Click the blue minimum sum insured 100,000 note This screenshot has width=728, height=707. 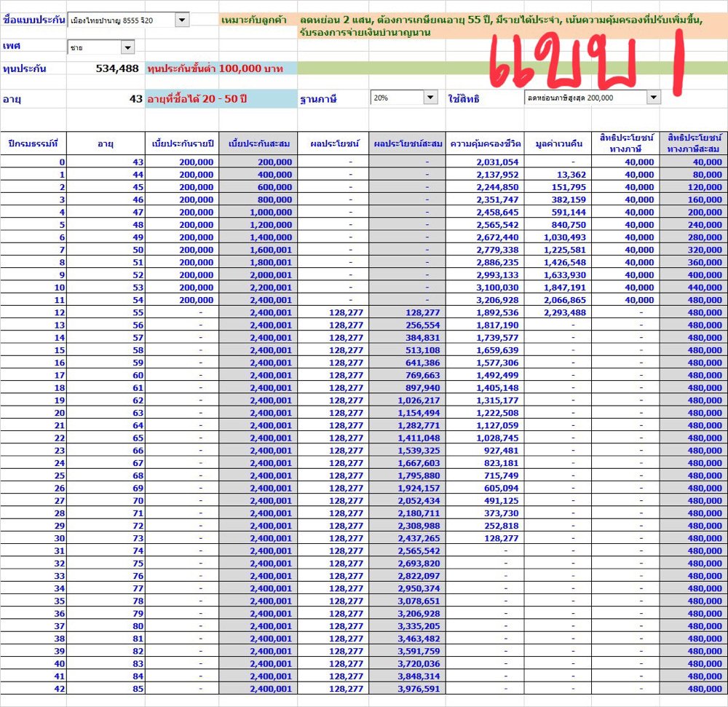pyautogui.click(x=221, y=68)
